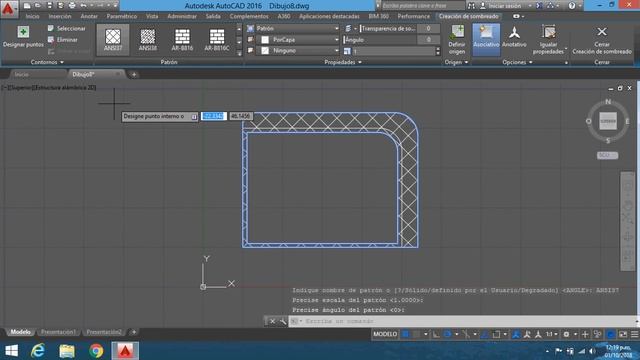Click the hatch scale spinner arrows
This screenshot has height=360, width=640.
(438, 51)
